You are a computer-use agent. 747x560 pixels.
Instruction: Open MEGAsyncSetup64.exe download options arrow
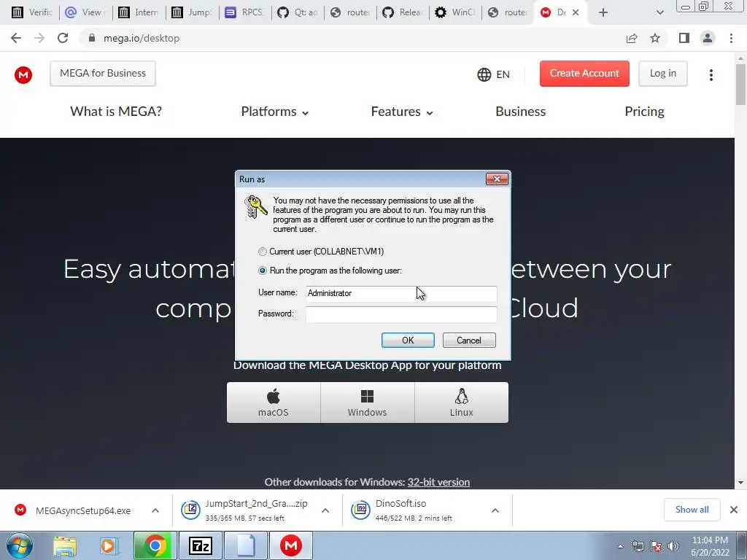click(155, 510)
